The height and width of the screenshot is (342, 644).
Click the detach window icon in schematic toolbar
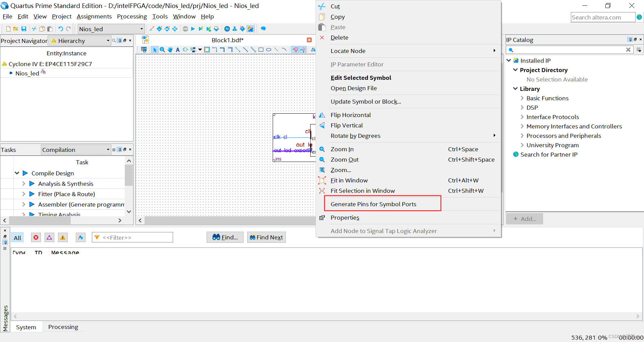point(144,50)
